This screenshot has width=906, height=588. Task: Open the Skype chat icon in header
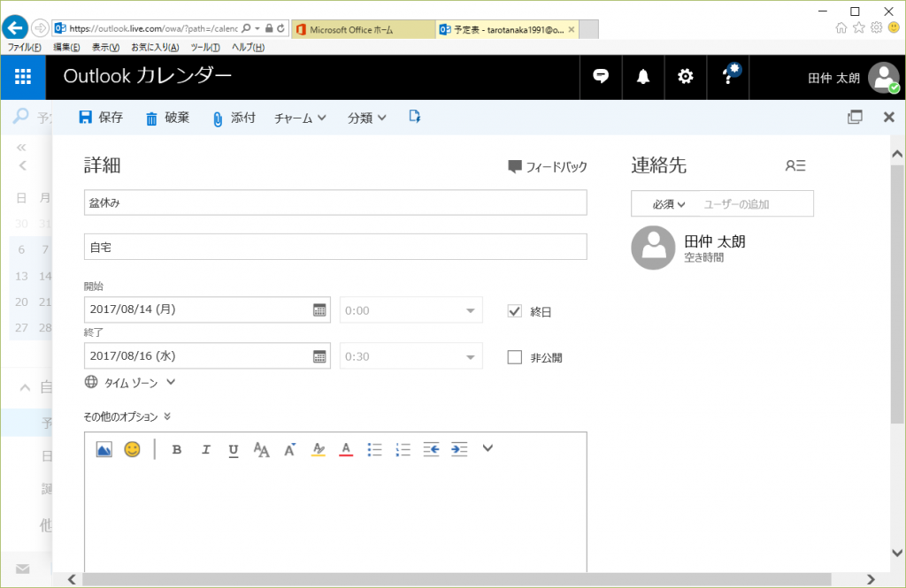(x=601, y=76)
